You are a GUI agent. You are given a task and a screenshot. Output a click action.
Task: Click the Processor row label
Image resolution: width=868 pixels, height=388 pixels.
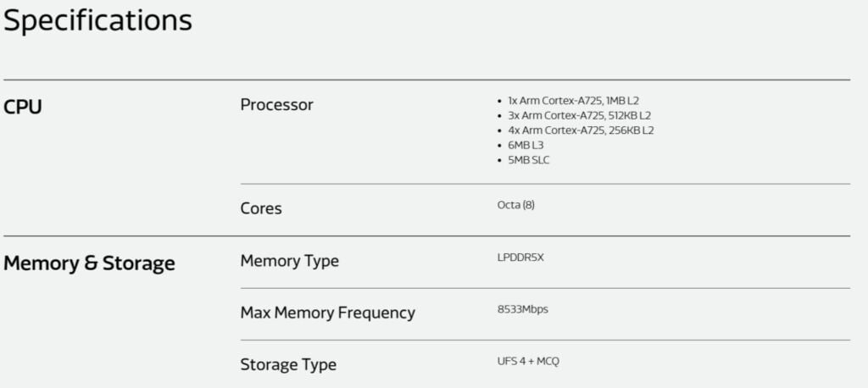click(277, 104)
